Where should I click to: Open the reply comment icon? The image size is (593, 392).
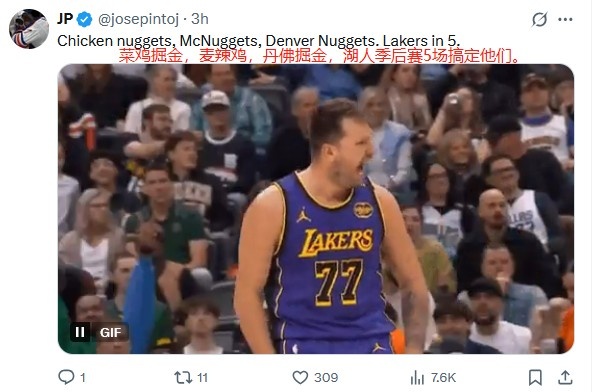pyautogui.click(x=66, y=377)
